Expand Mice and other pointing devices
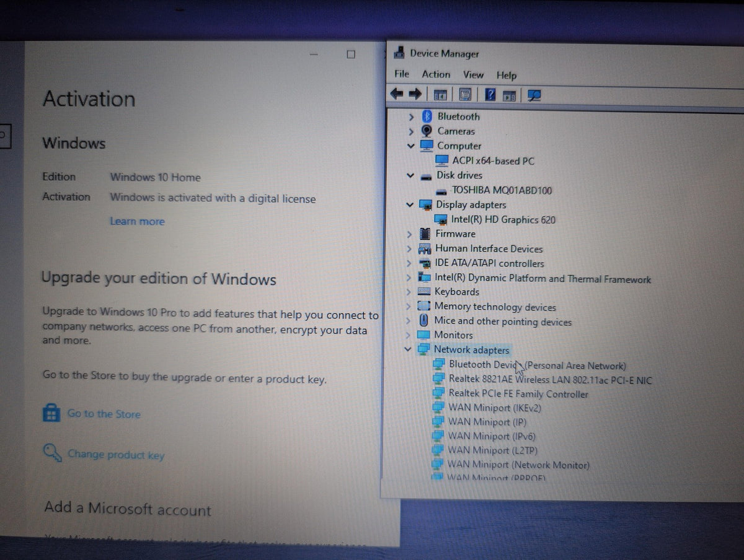Image resolution: width=744 pixels, height=560 pixels. (x=408, y=321)
